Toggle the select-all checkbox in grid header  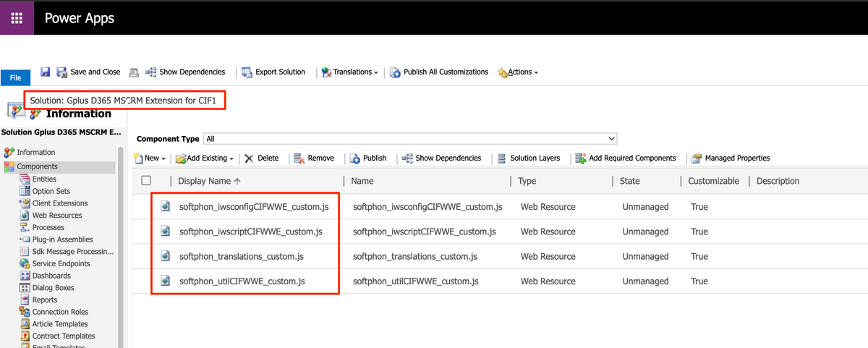coord(147,181)
